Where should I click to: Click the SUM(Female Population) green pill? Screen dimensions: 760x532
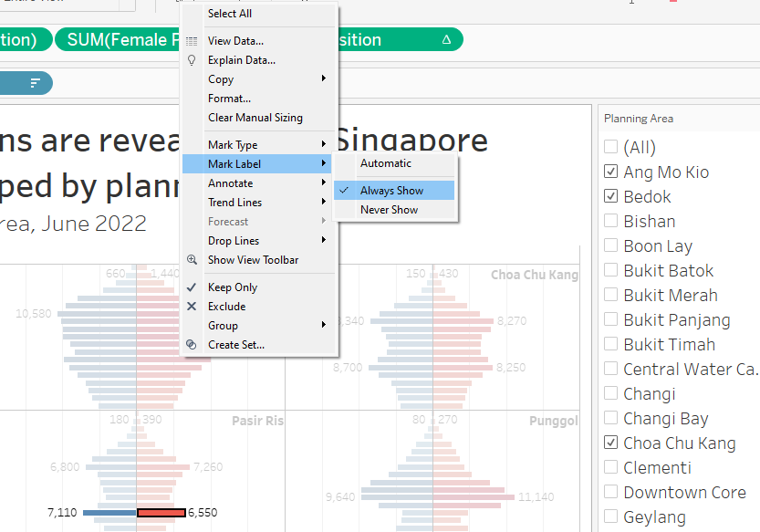coord(119,40)
